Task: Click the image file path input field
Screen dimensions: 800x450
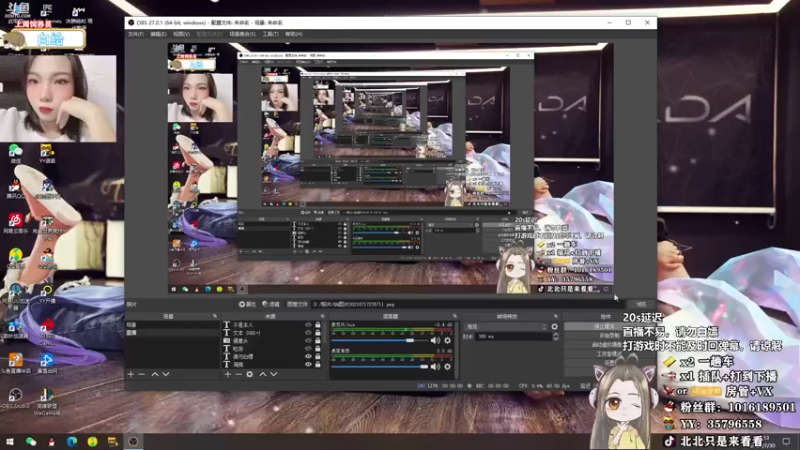Action: (x=468, y=304)
